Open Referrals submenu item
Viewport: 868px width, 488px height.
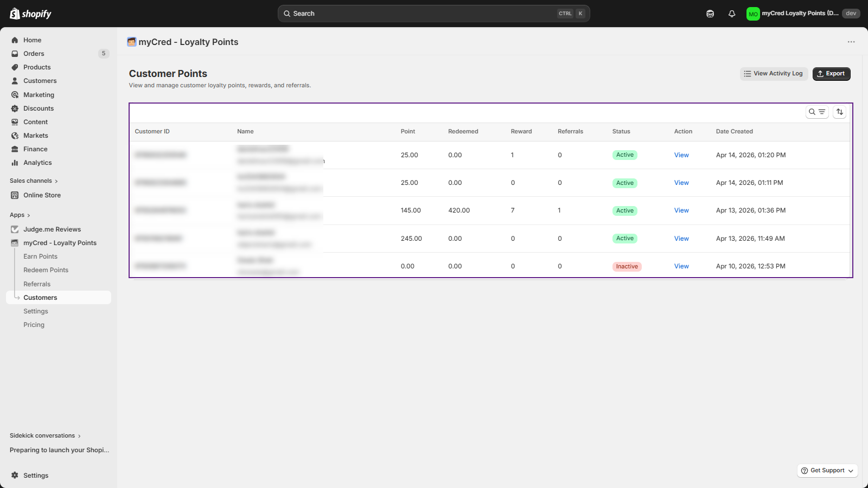point(37,284)
